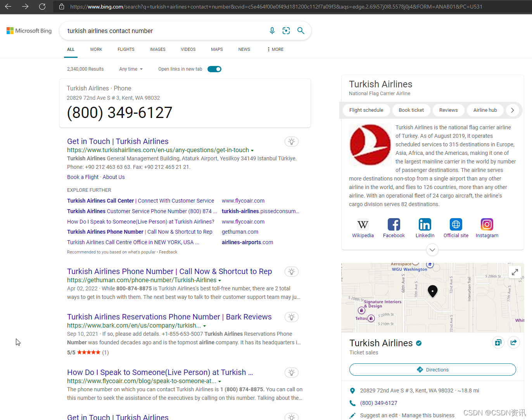Click the Reviews chip

(x=448, y=110)
